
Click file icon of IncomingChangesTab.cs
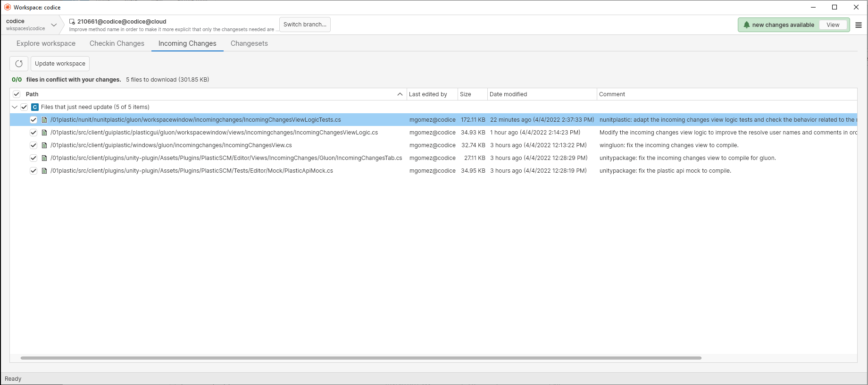click(44, 158)
